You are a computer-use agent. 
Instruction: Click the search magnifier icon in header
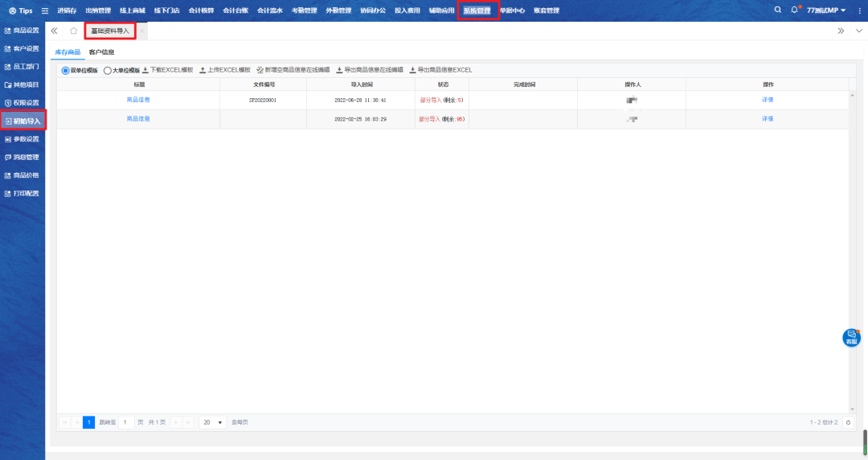click(777, 10)
